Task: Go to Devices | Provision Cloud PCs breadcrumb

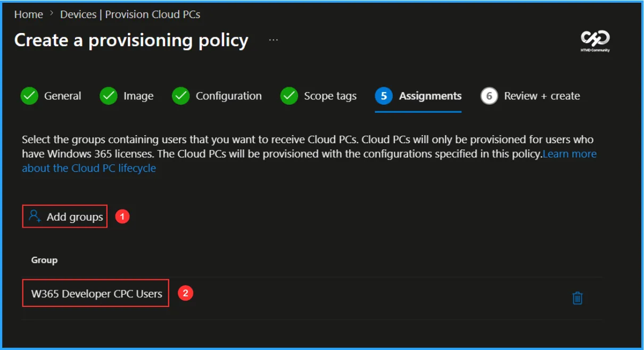Action: [x=130, y=14]
